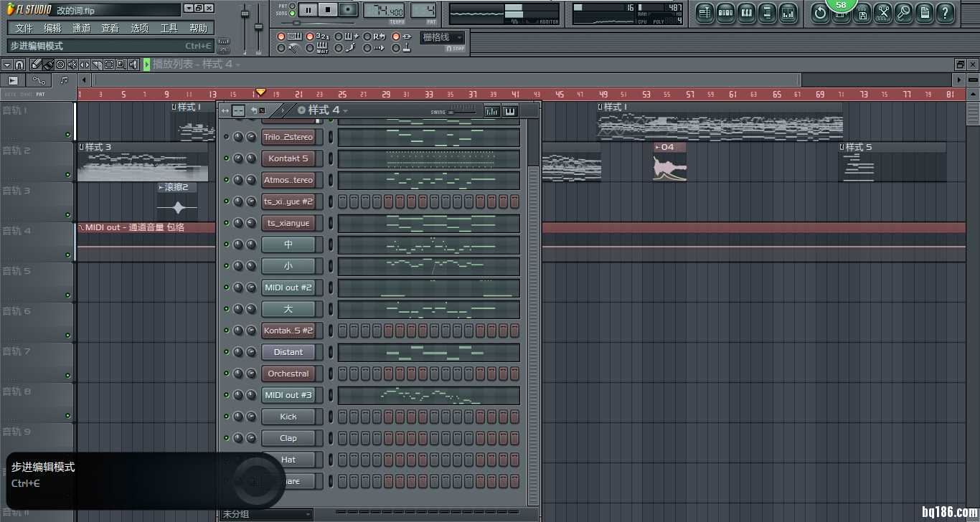Choose the selection marquee tool in playlist
The image size is (980, 522).
coord(109,65)
